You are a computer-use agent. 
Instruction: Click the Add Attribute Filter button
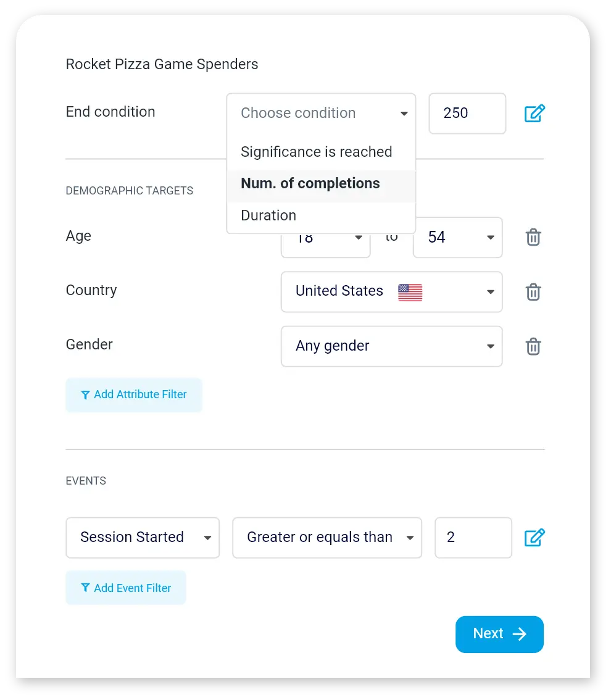(x=134, y=395)
